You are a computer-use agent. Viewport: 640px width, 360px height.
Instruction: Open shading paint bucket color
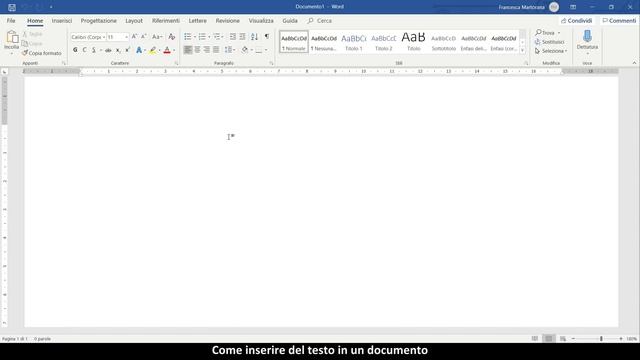pos(244,50)
